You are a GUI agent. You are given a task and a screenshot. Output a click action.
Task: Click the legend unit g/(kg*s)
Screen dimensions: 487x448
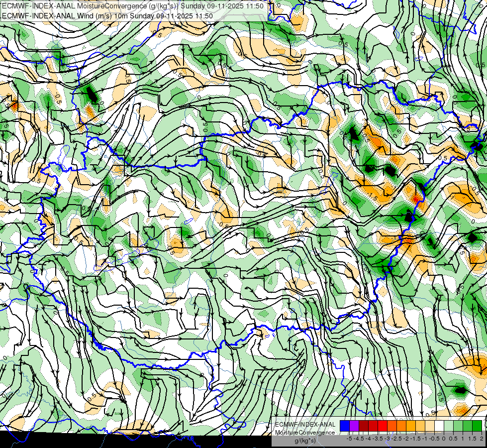[x=305, y=441]
